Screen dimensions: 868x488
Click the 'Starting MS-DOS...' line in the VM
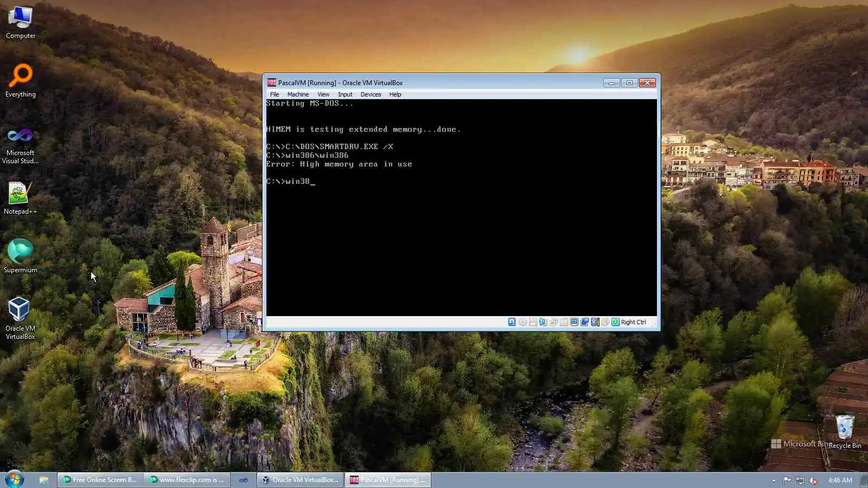coord(309,104)
